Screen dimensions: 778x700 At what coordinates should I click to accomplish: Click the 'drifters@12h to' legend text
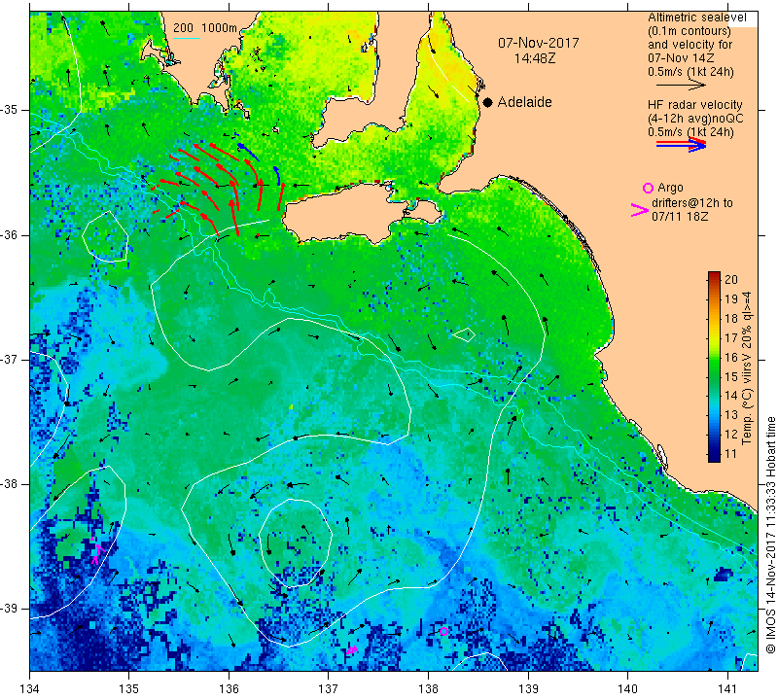[692, 203]
